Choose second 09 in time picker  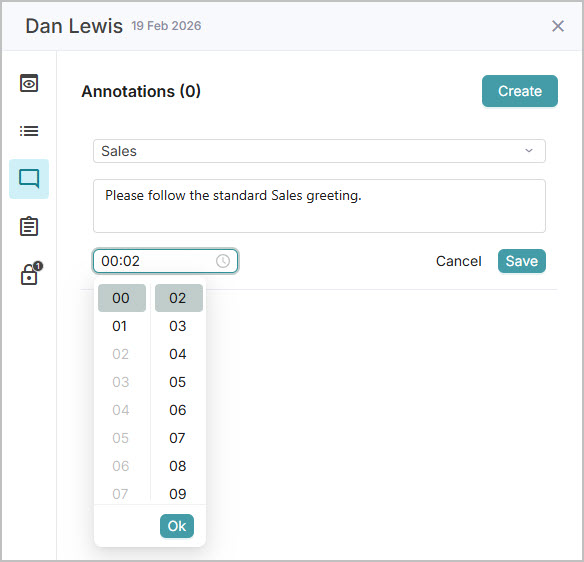point(178,494)
